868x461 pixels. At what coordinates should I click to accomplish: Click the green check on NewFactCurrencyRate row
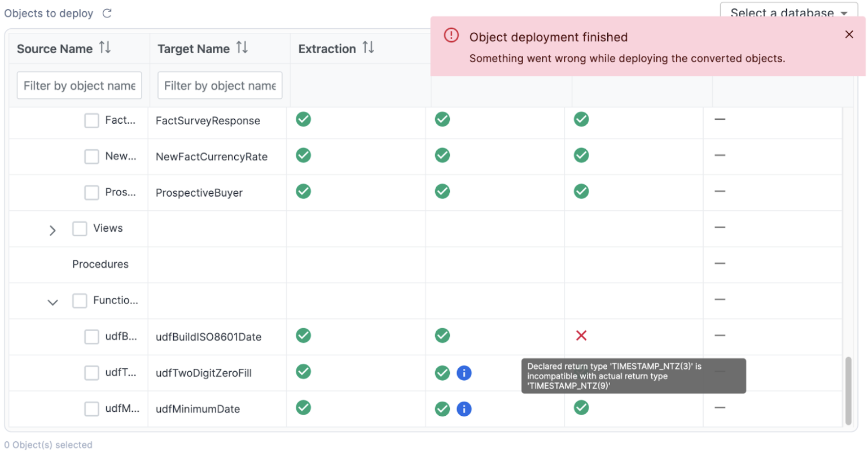[581, 155]
